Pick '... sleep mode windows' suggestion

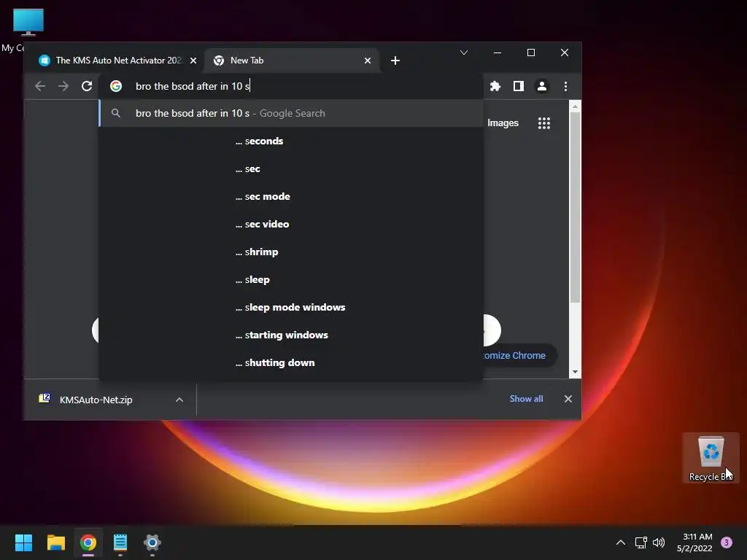pos(291,307)
